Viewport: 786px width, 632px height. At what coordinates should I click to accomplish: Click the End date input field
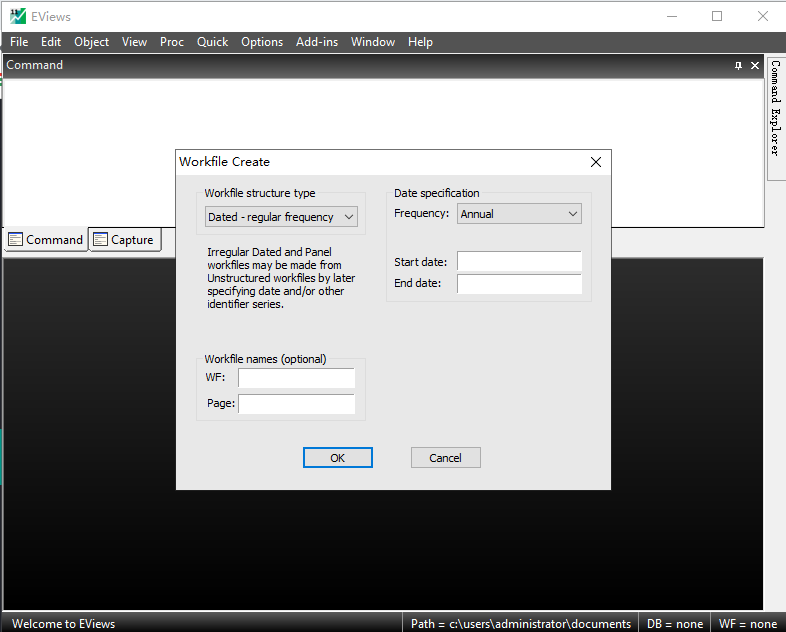[519, 283]
